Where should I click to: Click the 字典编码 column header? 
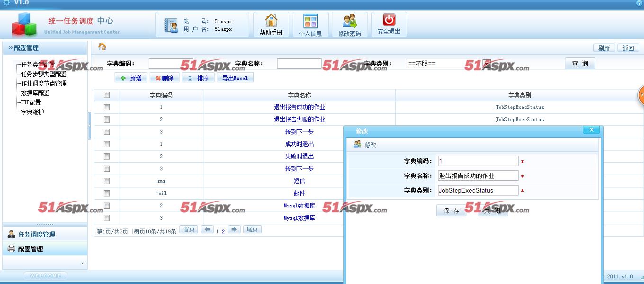(161, 95)
